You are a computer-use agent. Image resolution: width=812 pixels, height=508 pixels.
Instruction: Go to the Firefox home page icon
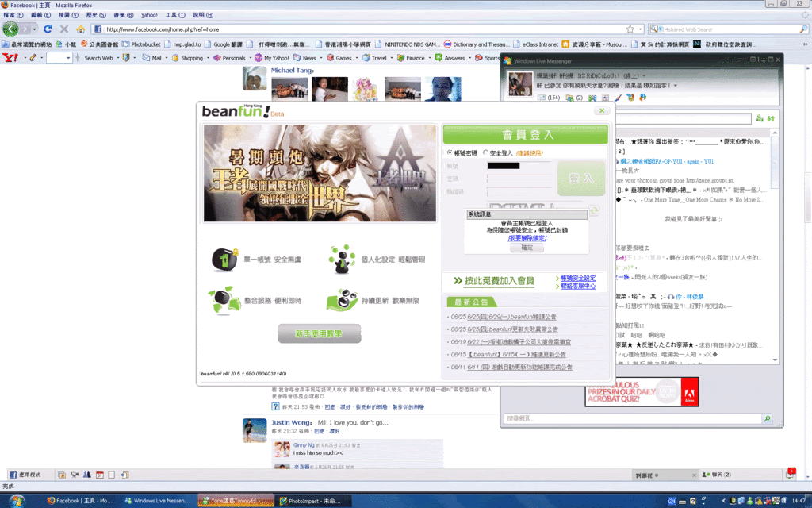80,29
